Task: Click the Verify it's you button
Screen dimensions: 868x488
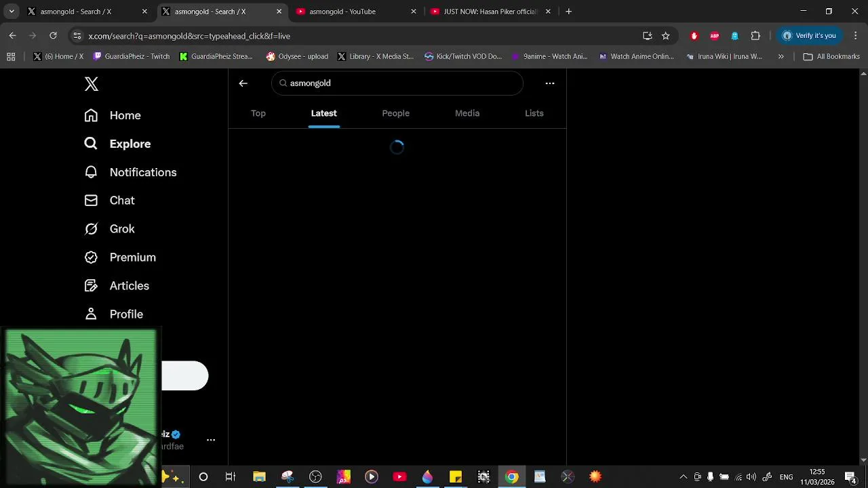Action: 808,36
